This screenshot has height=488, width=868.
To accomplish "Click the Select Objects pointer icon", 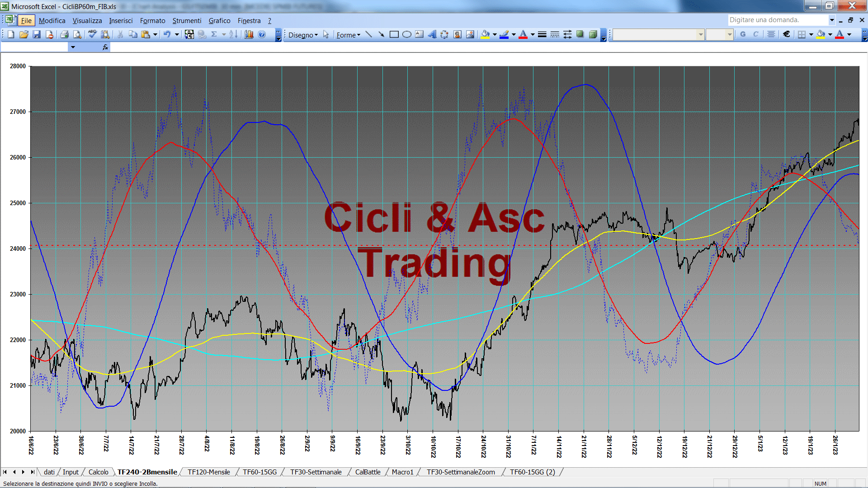I will pyautogui.click(x=326, y=35).
